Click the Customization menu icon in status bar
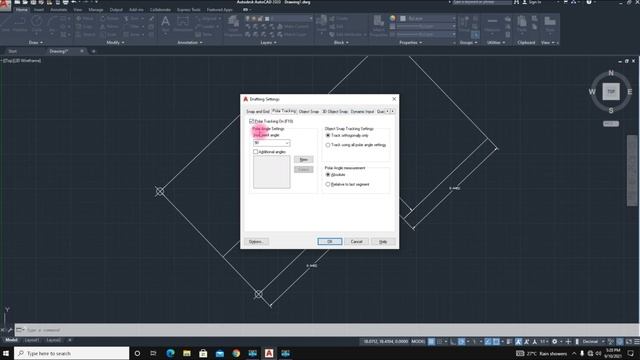This screenshot has width=640, height=360. 637,342
